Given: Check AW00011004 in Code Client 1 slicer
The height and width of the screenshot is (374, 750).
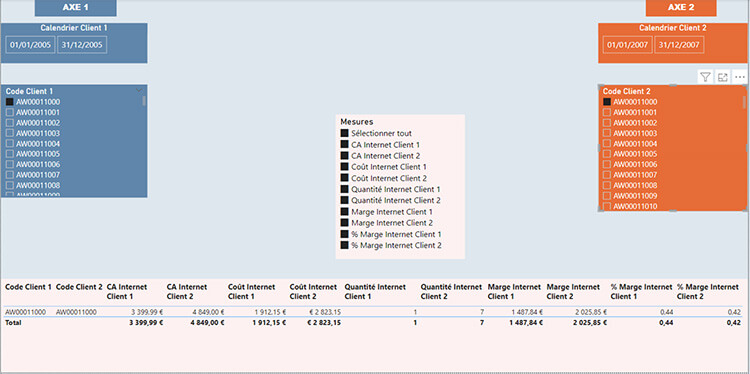Looking at the screenshot, I should click(x=10, y=143).
